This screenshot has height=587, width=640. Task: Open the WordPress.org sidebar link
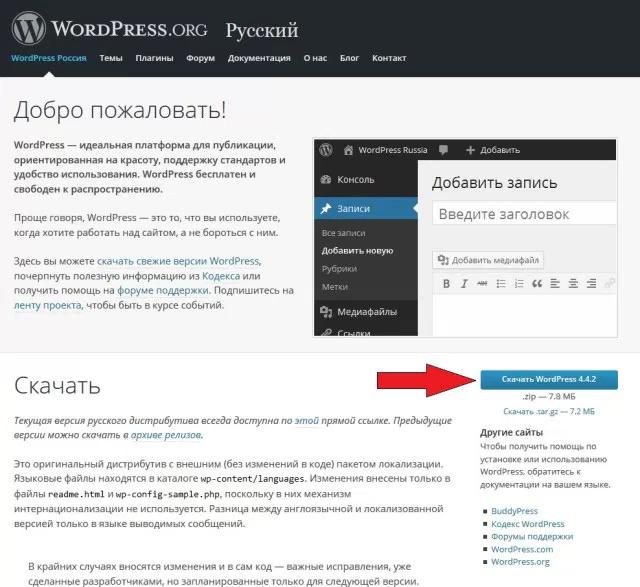520,562
